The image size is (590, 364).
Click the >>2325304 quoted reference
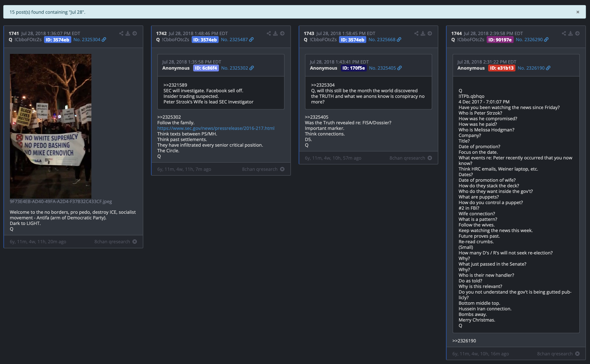[323, 85]
